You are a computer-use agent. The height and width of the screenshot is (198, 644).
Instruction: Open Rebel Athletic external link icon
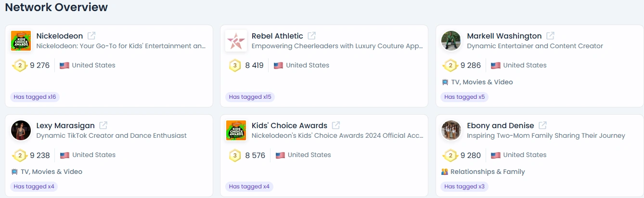click(x=312, y=36)
